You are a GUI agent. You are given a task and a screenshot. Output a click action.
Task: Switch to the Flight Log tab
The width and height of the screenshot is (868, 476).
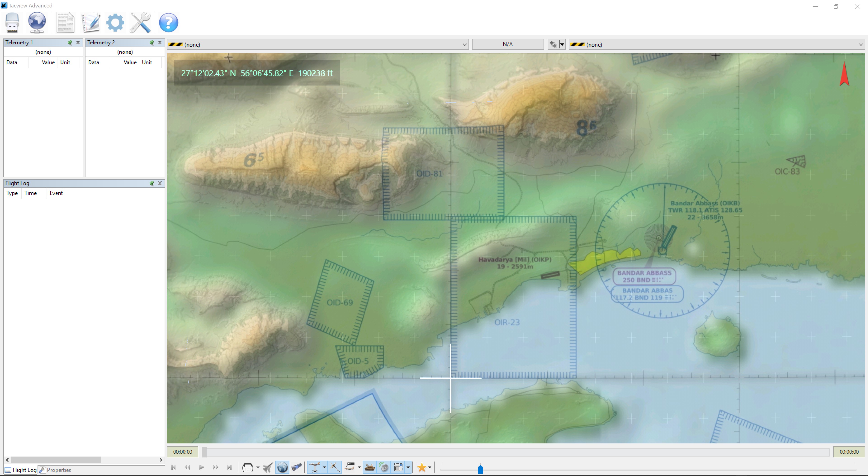(21, 470)
